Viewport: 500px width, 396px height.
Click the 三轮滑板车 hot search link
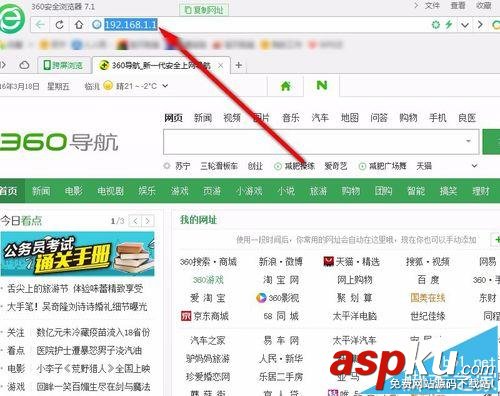(219, 166)
